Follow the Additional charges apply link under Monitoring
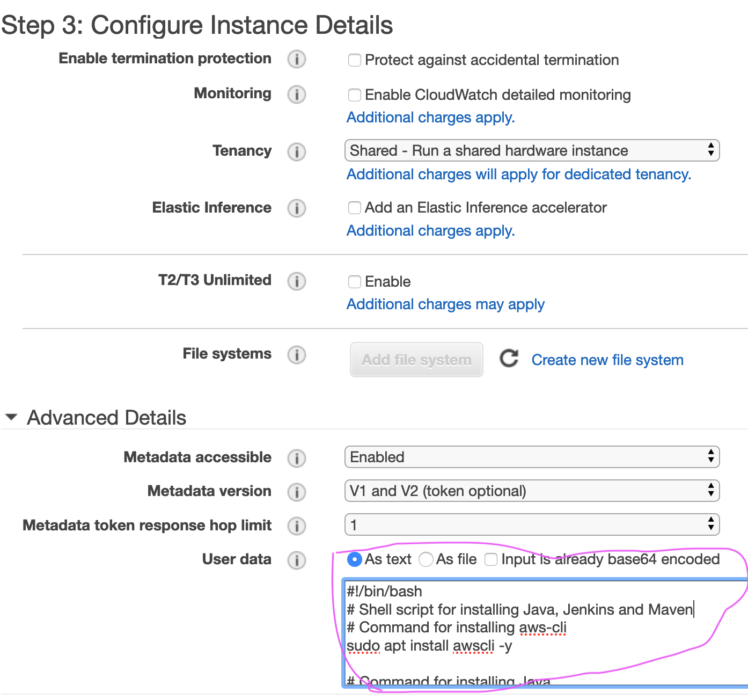Image resolution: width=748 pixels, height=700 pixels. (430, 117)
